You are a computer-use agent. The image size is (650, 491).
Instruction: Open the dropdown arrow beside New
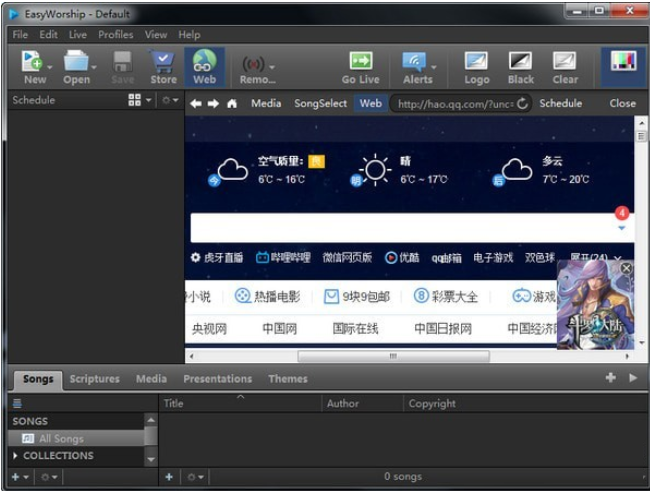[x=50, y=67]
